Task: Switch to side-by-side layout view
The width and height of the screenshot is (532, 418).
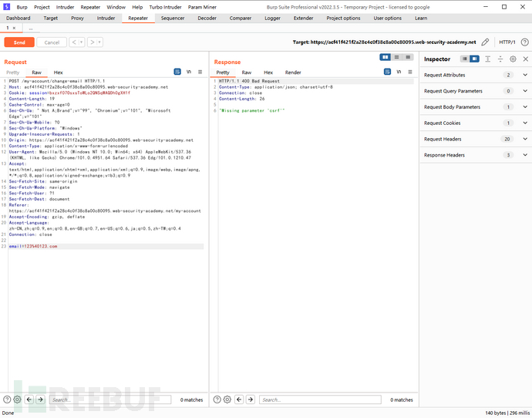Action: click(x=386, y=57)
